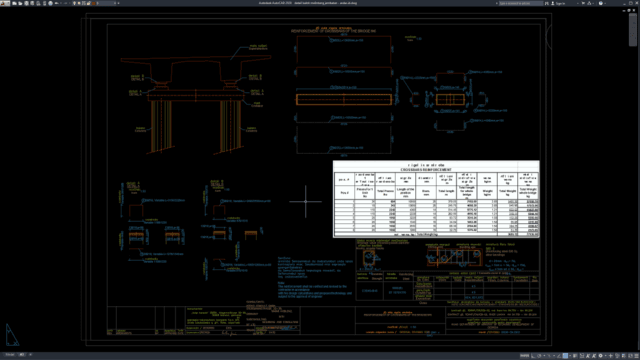The width and height of the screenshot is (640, 360).
Task: Toggle the highlighted Object Snap button
Action: [565, 356]
